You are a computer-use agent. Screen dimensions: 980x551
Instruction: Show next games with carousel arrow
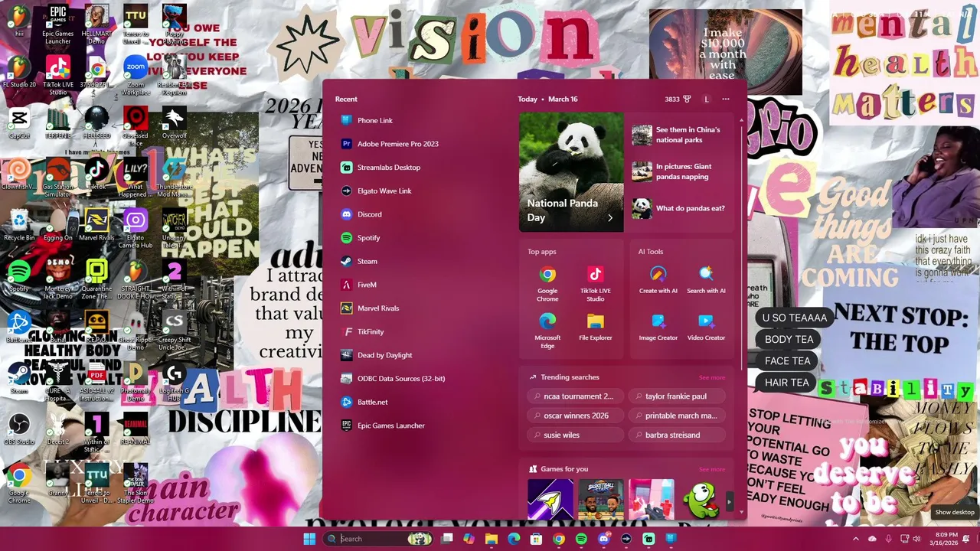[x=729, y=501]
